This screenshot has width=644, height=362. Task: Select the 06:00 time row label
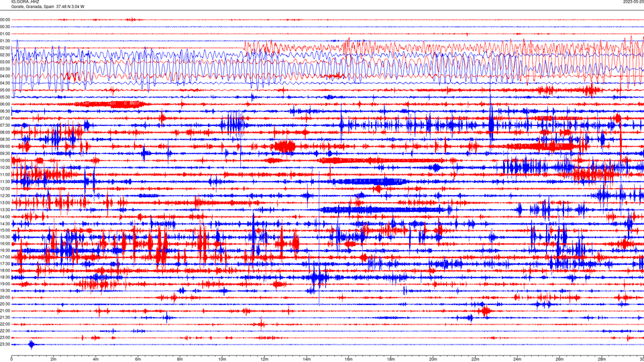(x=5, y=105)
